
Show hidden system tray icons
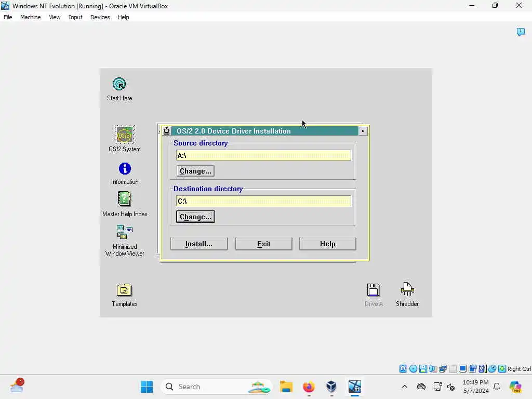coord(404,387)
